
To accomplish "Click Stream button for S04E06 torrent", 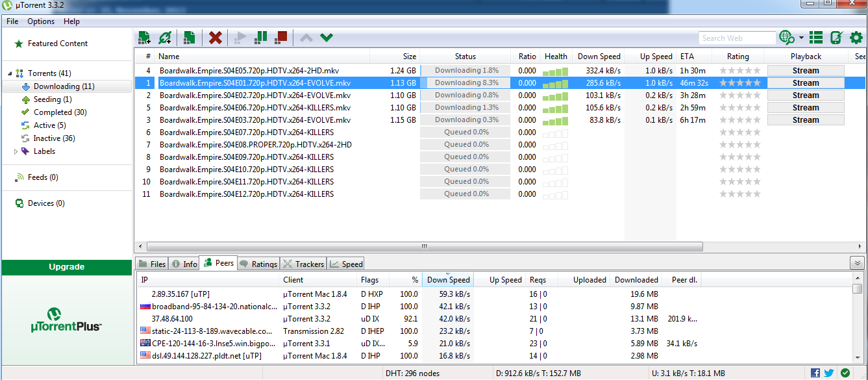I will click(806, 108).
